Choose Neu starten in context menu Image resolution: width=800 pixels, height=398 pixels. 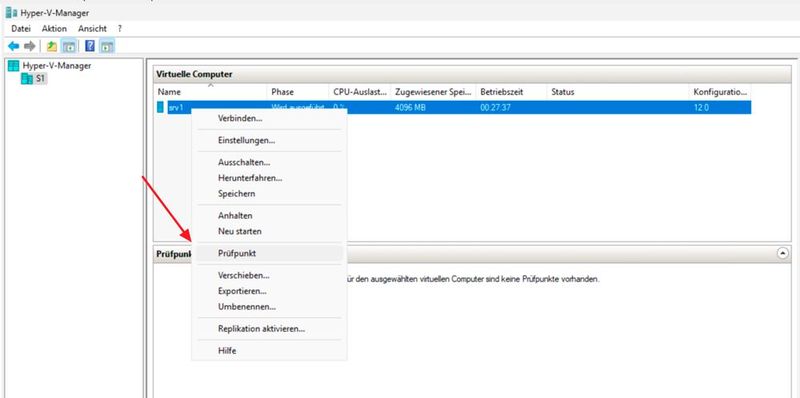(x=269, y=232)
